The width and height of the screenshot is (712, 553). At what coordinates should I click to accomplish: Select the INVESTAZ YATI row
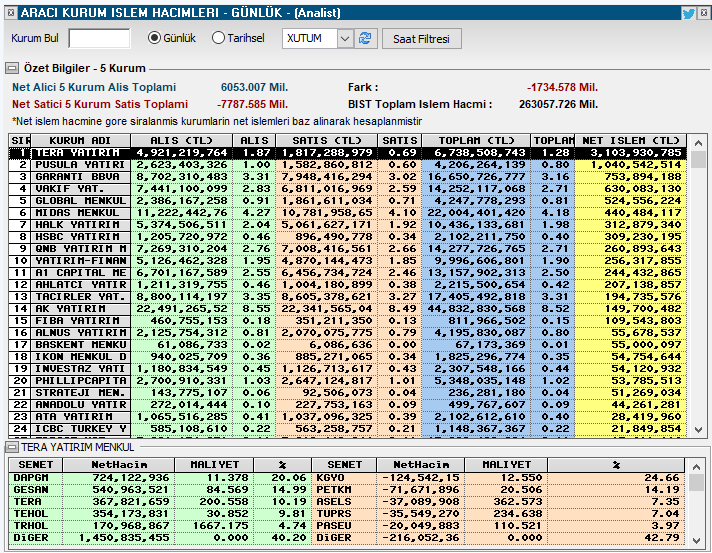[x=347, y=369]
